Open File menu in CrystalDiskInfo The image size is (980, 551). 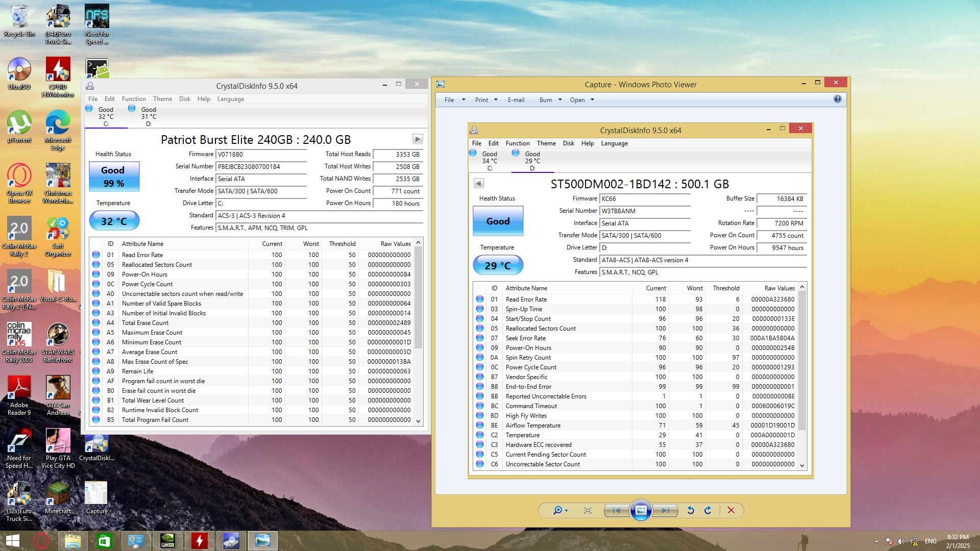point(93,99)
